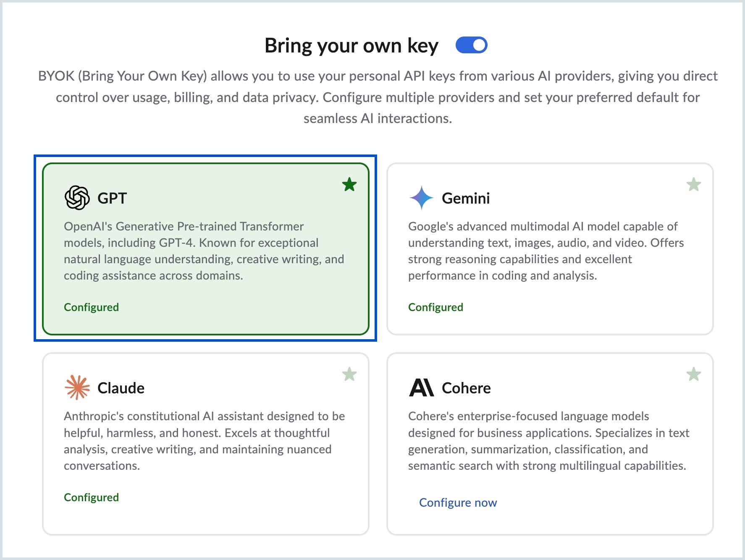Click Configured status on Gemini card
The width and height of the screenshot is (745, 560).
[x=435, y=307]
